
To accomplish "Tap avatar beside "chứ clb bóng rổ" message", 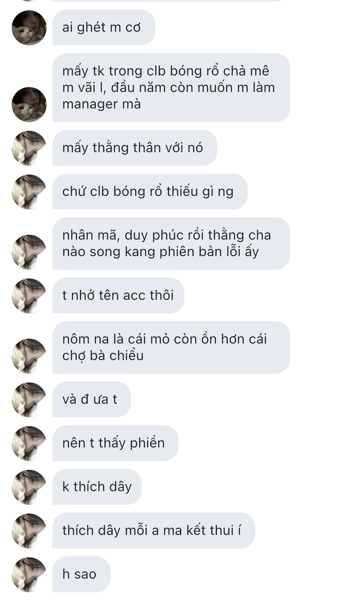I will coord(29,192).
